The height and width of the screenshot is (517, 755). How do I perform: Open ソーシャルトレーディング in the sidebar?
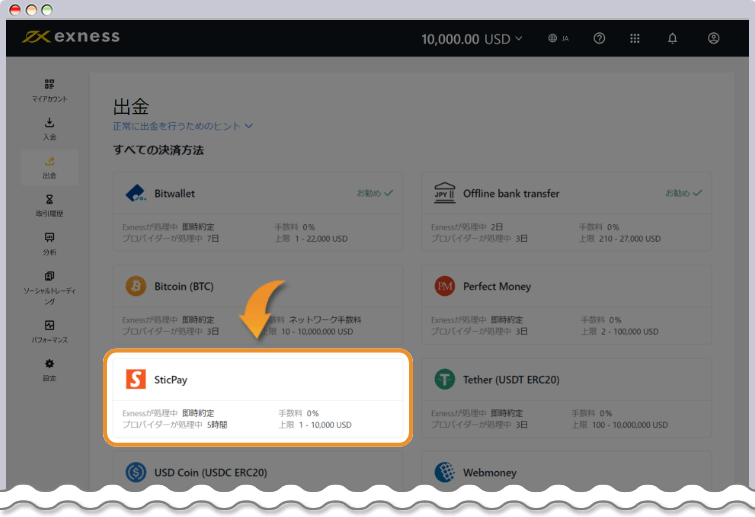(50, 288)
